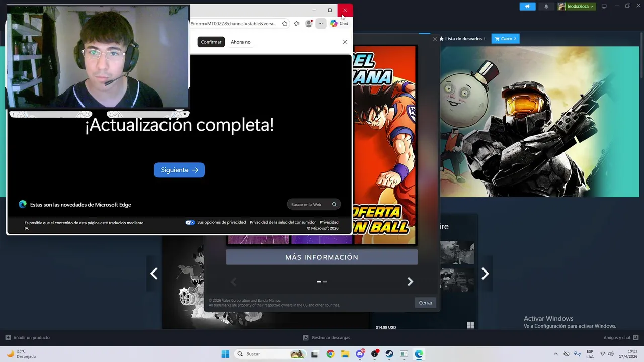Open the weather widget 23°C Despejado

pyautogui.click(x=21, y=354)
